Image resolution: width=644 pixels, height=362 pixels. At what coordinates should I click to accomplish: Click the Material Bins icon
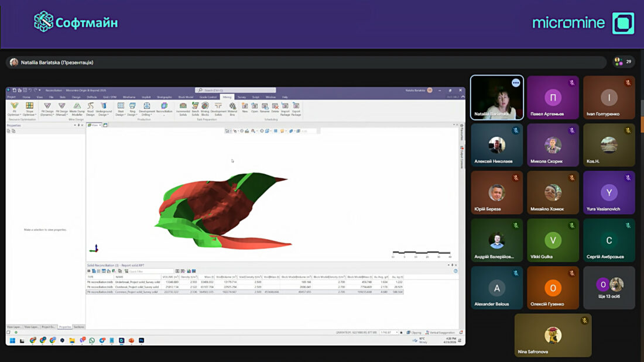[x=232, y=108]
